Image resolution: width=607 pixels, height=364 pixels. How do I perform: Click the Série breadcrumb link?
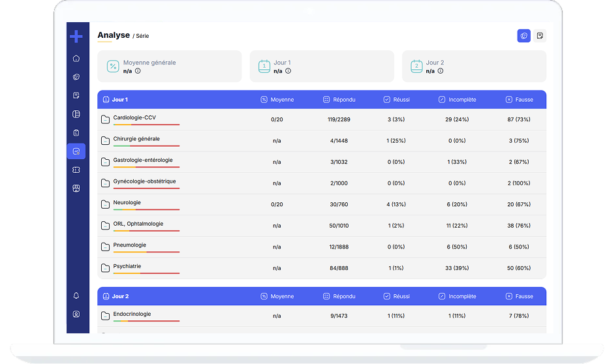tap(142, 36)
